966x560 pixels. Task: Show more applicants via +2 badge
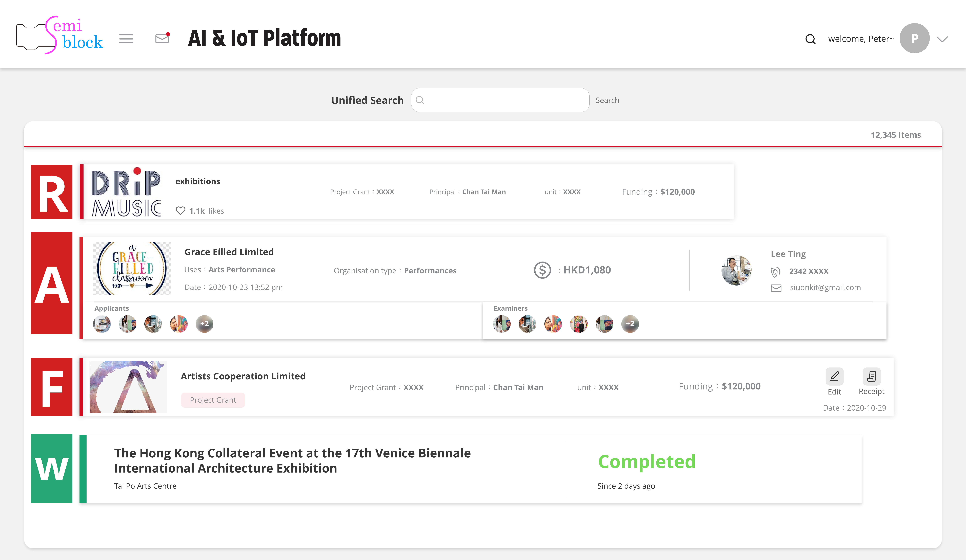point(204,324)
